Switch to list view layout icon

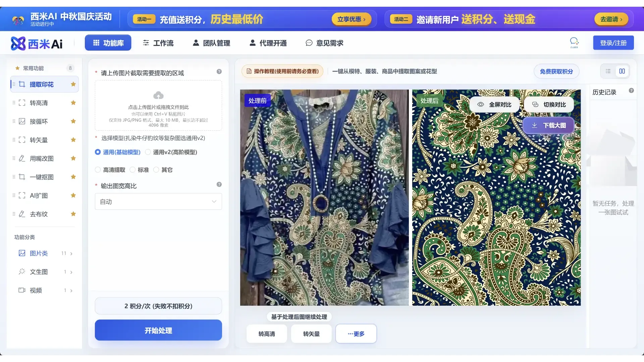pyautogui.click(x=608, y=71)
